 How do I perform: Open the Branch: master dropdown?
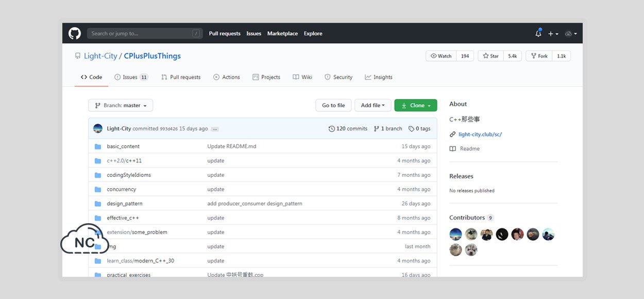pyautogui.click(x=121, y=105)
